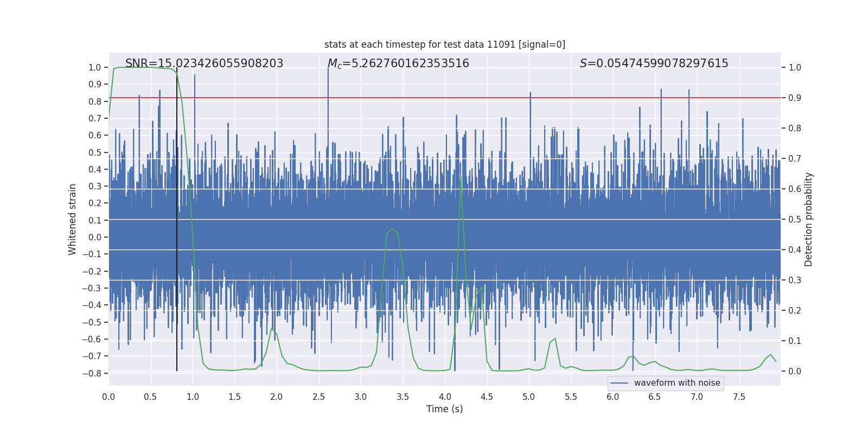Image resolution: width=868 pixels, height=434 pixels.
Task: Click the x-axis tick label 0.0
Action: [108, 397]
